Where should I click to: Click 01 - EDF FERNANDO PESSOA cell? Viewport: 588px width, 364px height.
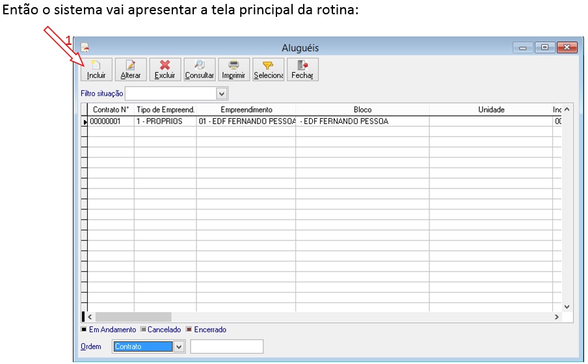[x=246, y=122]
